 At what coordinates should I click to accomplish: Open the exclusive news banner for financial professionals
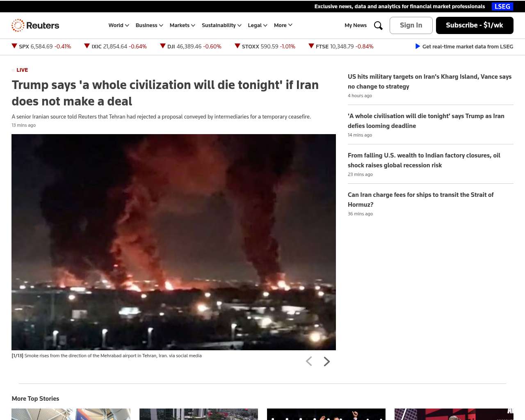click(399, 7)
